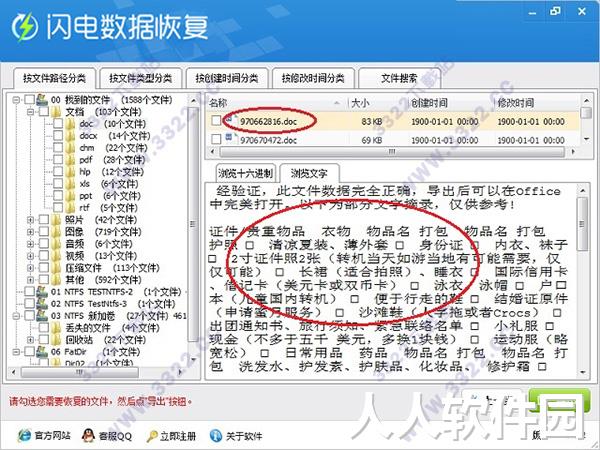Image resolution: width=600 pixels, height=450 pixels.
Task: Click text preview vertical scrollbar thumb
Action: (x=582, y=224)
